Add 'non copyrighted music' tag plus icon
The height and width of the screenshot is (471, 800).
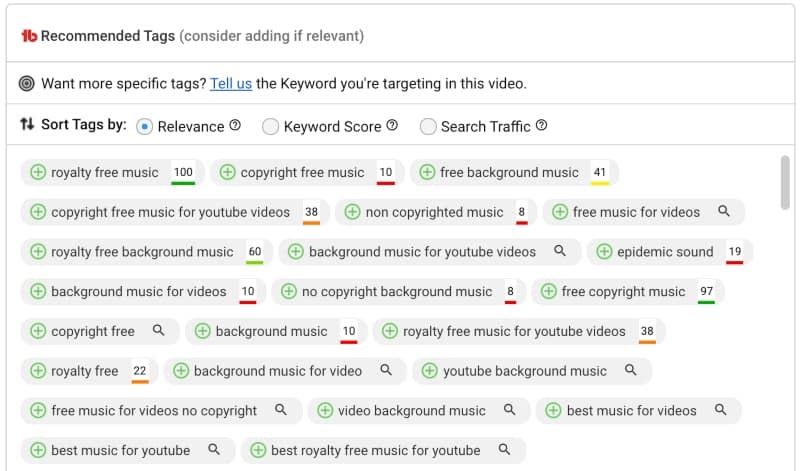pyautogui.click(x=353, y=212)
